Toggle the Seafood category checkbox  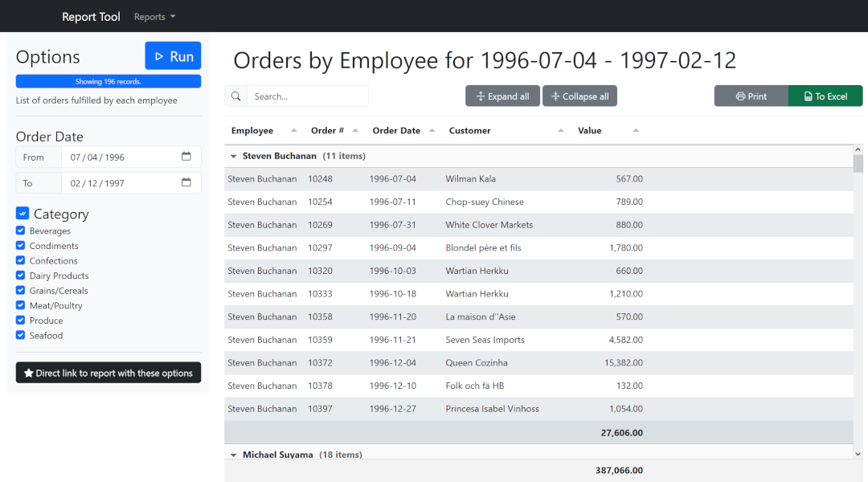tap(21, 336)
